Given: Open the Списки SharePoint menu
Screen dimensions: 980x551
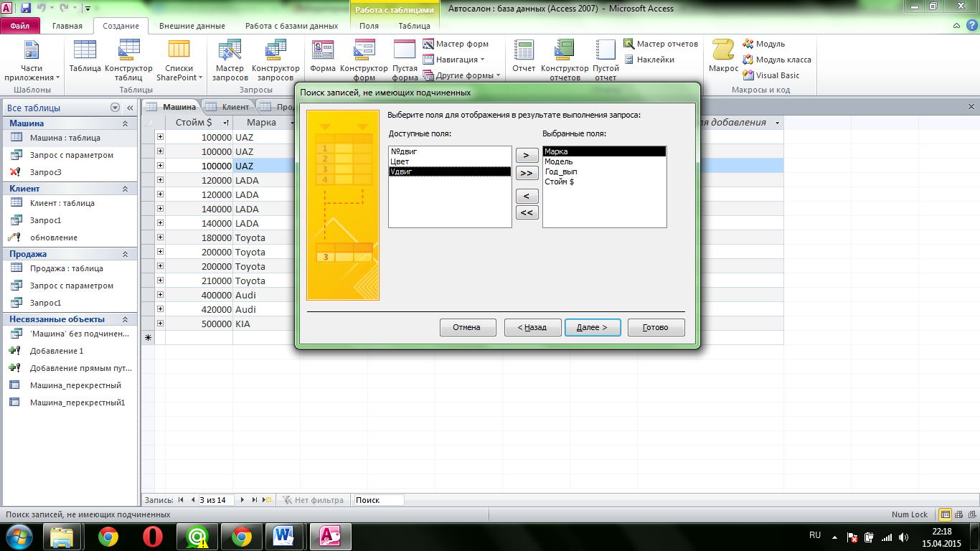Looking at the screenshot, I should coord(179,60).
